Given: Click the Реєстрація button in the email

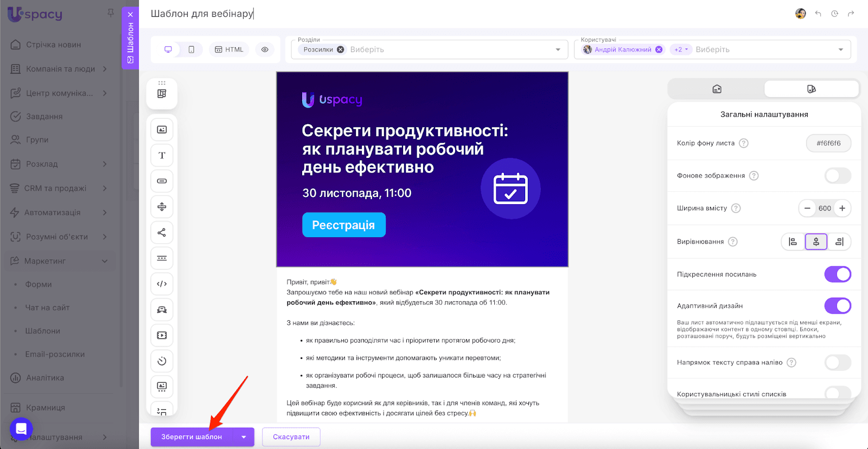Looking at the screenshot, I should coord(344,225).
